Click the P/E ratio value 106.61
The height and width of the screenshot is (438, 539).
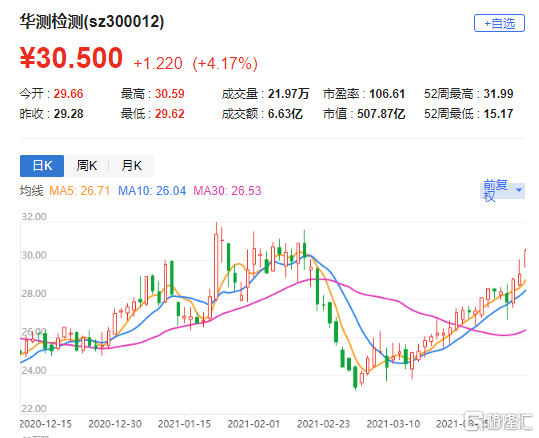tap(387, 94)
